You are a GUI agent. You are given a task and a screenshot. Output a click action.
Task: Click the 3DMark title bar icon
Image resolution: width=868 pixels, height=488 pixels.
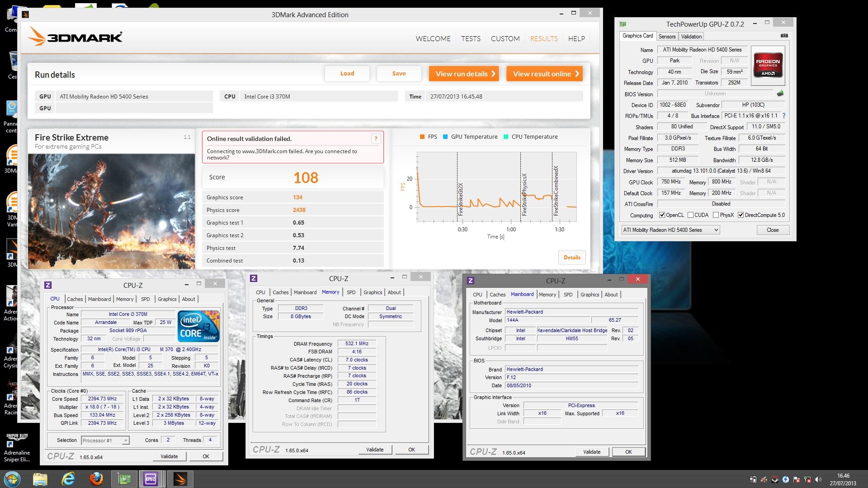tap(26, 14)
